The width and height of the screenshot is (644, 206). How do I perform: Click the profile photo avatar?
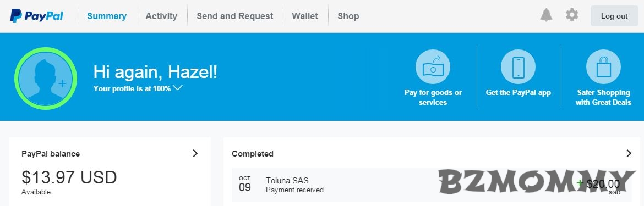pos(46,79)
